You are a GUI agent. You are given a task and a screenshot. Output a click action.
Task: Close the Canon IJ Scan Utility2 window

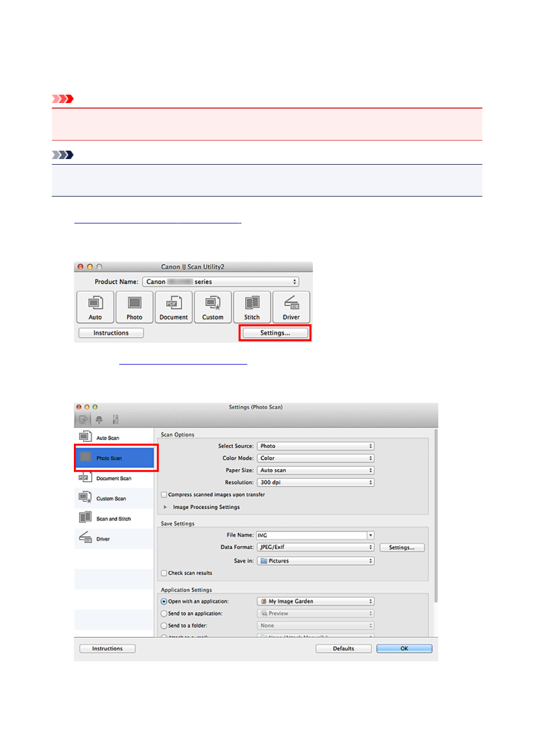coord(80,267)
